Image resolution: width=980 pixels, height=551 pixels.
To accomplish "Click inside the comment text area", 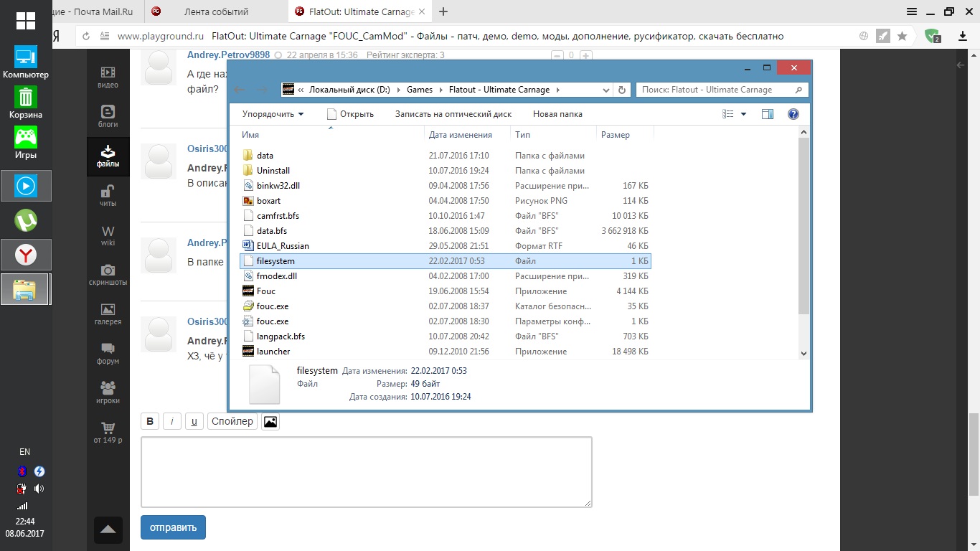I will [x=366, y=471].
